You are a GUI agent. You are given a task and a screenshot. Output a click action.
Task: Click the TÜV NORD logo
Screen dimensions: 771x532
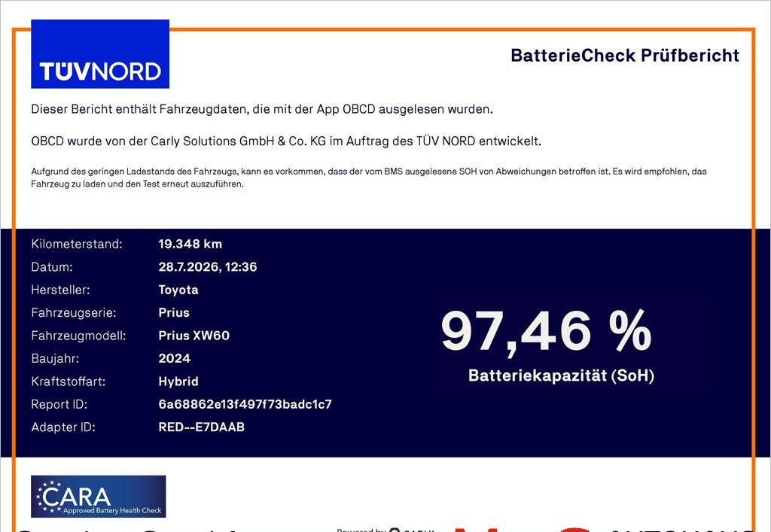[100, 54]
